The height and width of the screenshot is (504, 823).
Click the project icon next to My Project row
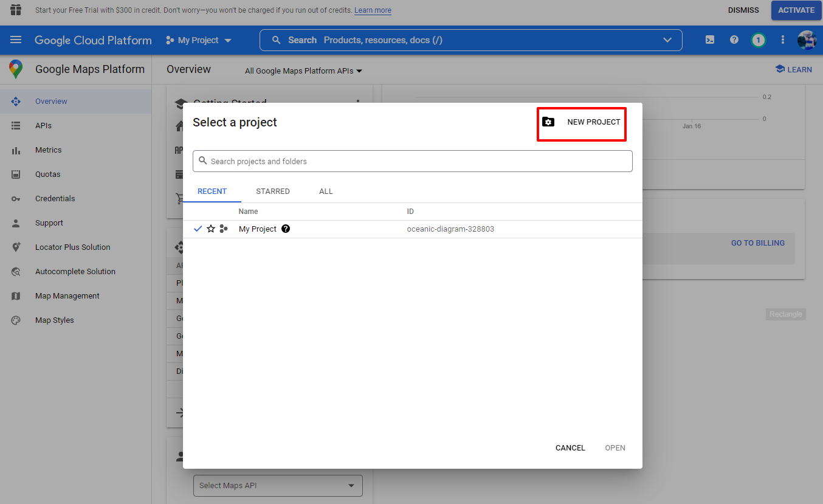coord(224,229)
